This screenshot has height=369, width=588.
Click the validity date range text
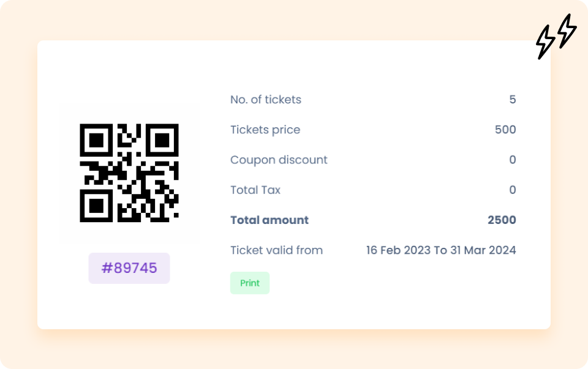tap(441, 250)
